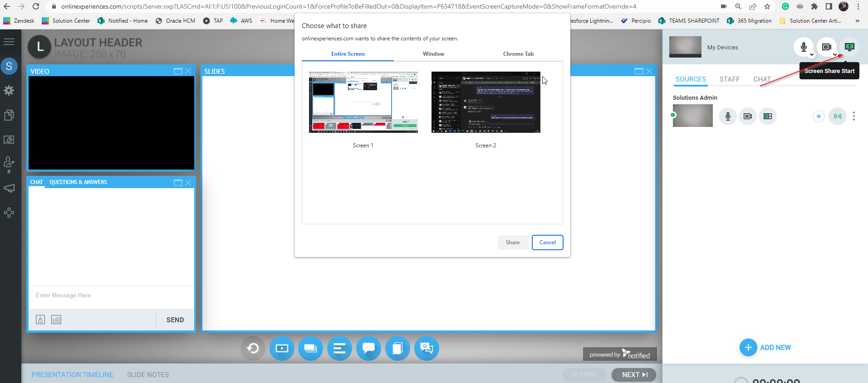This screenshot has width=868, height=383.
Task: Open the hamburger menu in left sidebar
Action: (x=9, y=42)
